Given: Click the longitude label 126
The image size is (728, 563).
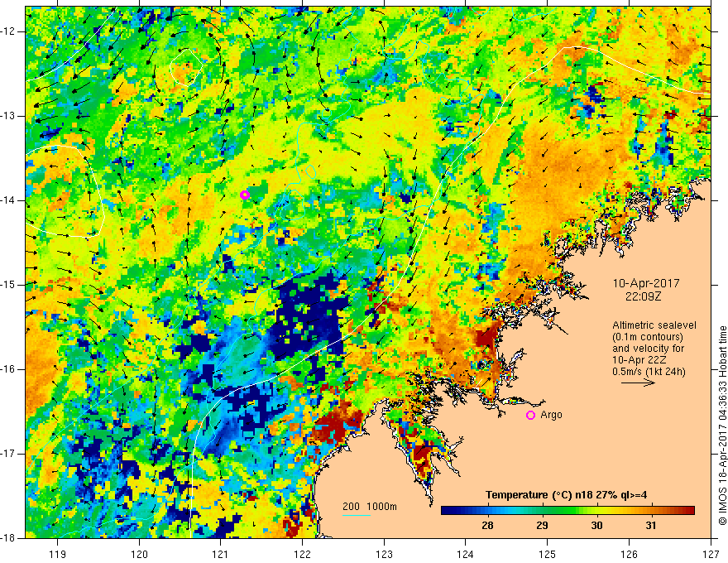Looking at the screenshot, I should (x=629, y=554).
